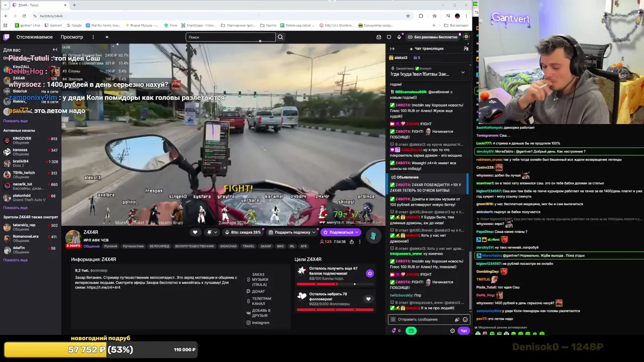Screen dimensions: 644x362
Task: Open chat settings gear icon
Action: pos(452,331)
